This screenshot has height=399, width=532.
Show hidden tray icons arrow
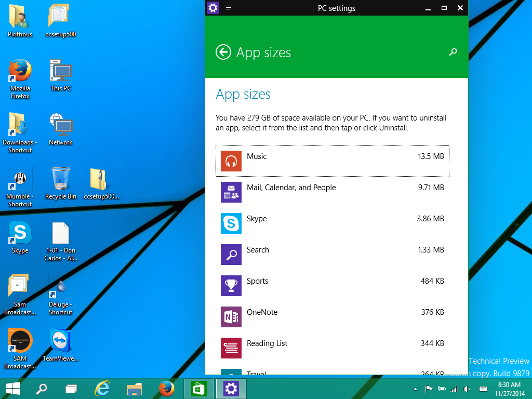(415, 389)
